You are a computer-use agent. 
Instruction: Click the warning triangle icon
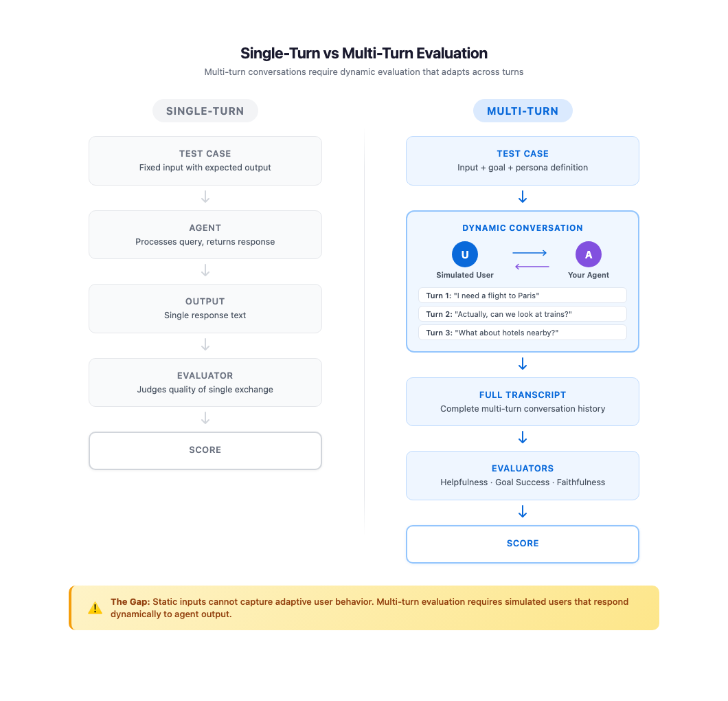pos(95,608)
